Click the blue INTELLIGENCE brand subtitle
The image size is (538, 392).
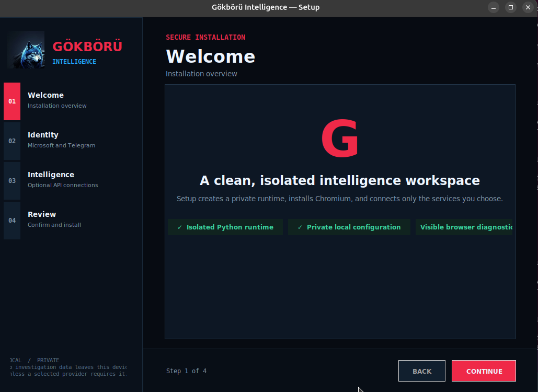[x=74, y=62]
